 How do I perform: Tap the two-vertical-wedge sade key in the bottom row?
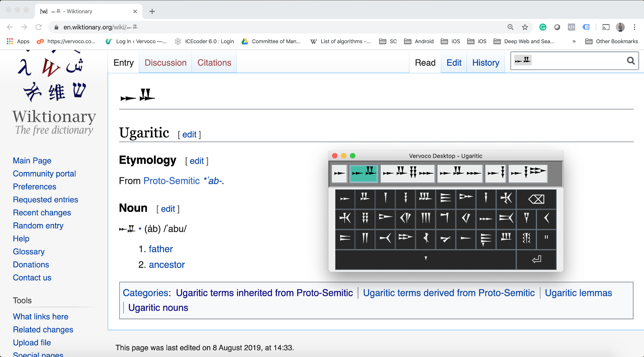click(x=365, y=239)
